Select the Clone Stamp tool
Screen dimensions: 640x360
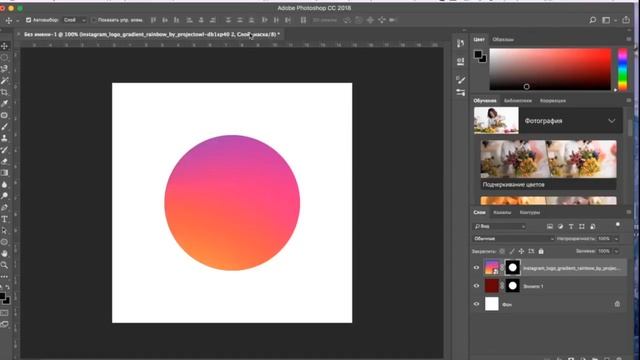[x=4, y=138]
